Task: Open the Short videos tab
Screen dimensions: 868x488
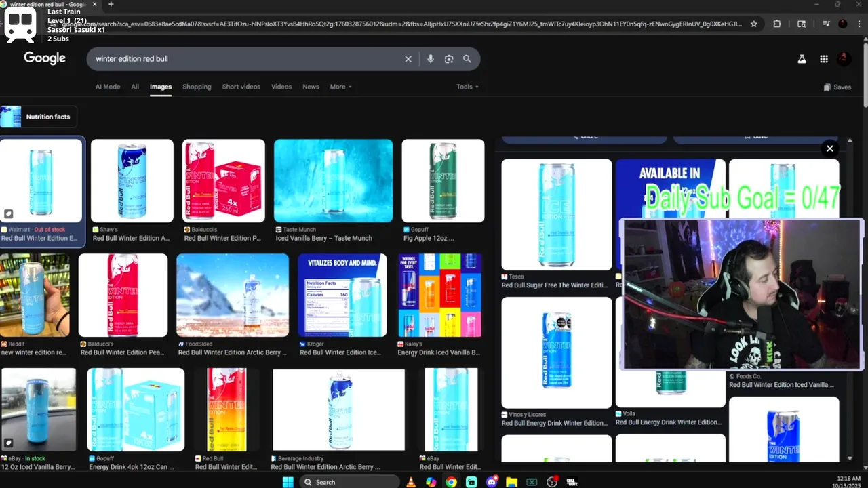Action: (241, 87)
